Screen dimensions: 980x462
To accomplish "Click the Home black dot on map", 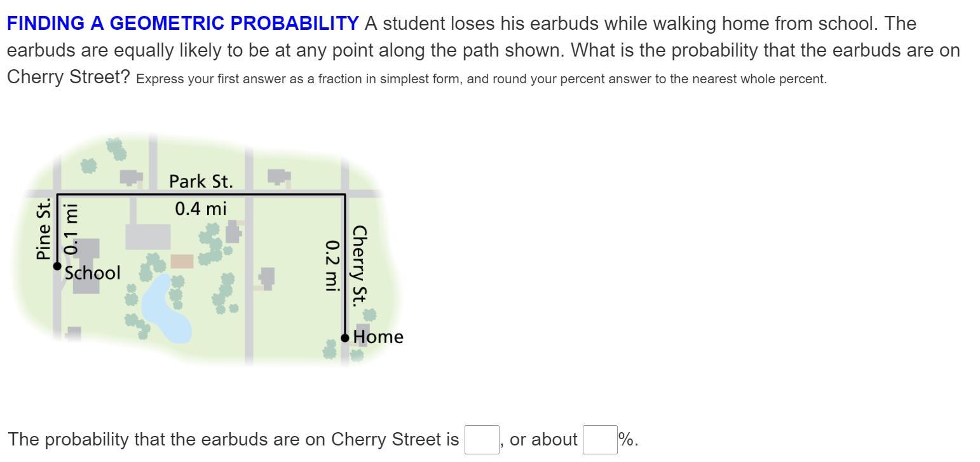I will point(345,338).
